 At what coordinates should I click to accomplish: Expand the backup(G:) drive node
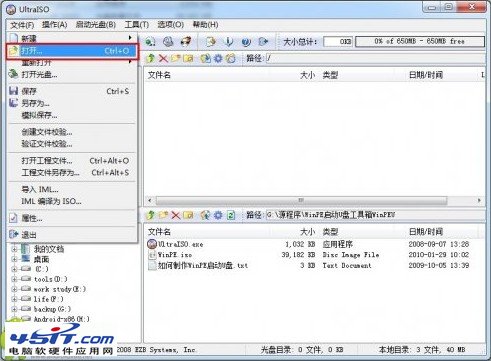click(x=14, y=309)
